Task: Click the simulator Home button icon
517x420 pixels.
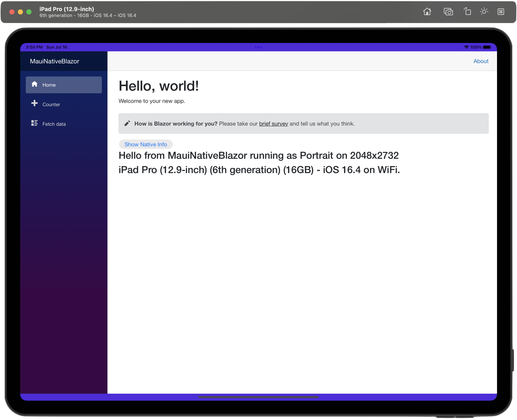Action: (x=427, y=12)
